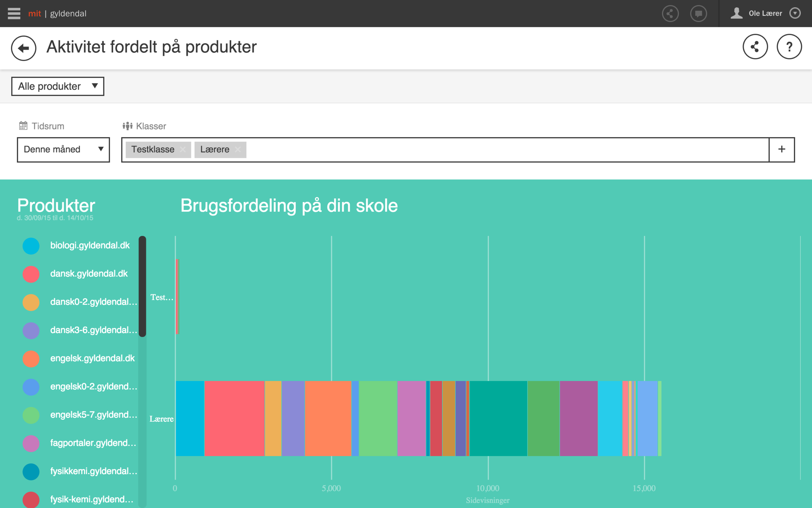Click the Lærere bar's large teal segment
Screen dimensions: 812x508
click(498, 418)
